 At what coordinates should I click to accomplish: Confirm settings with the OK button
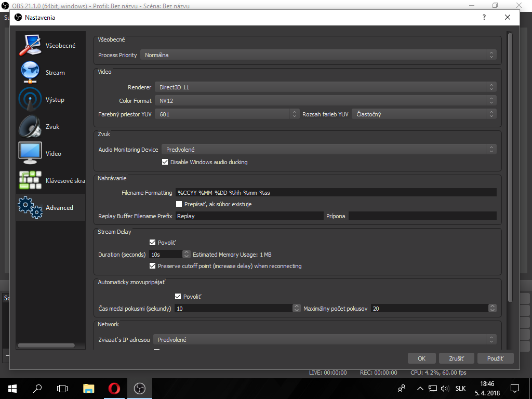pos(421,358)
